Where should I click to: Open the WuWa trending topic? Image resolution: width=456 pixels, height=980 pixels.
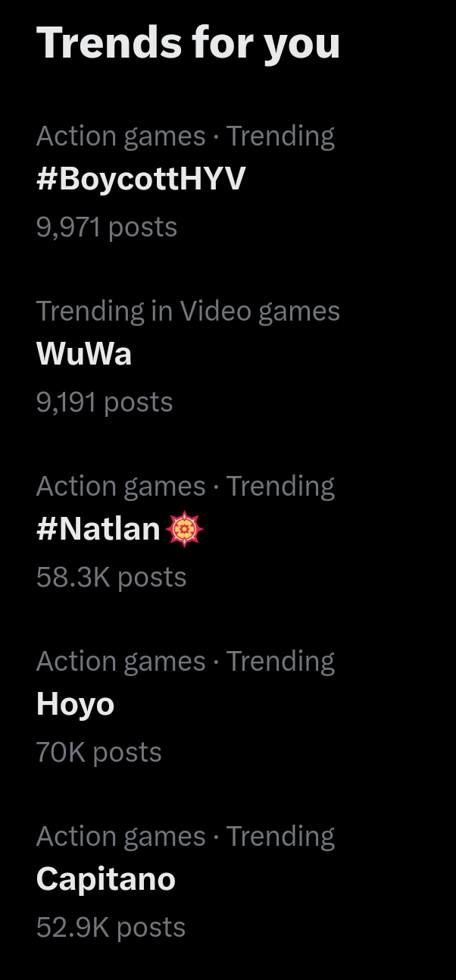click(84, 355)
